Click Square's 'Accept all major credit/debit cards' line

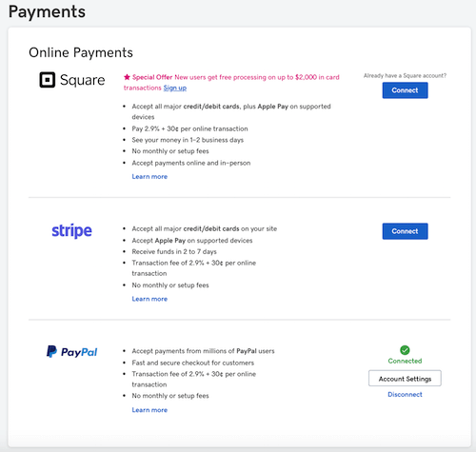(231, 111)
